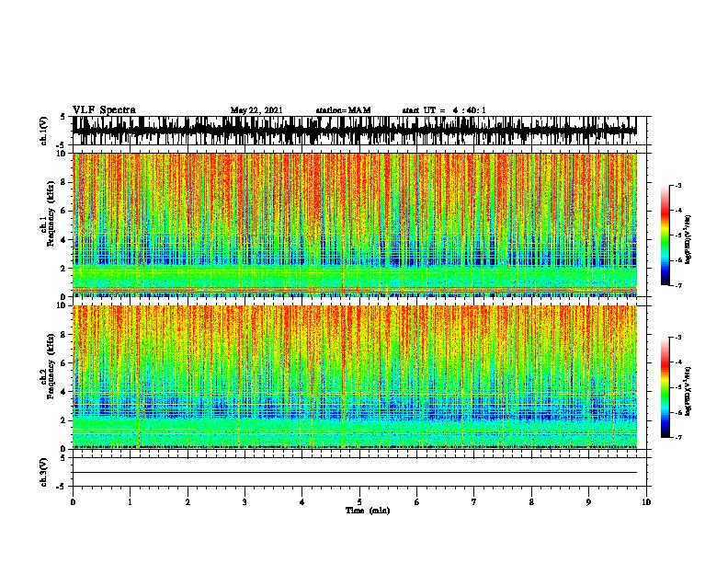Click the time axis tick label '8'

531,502
